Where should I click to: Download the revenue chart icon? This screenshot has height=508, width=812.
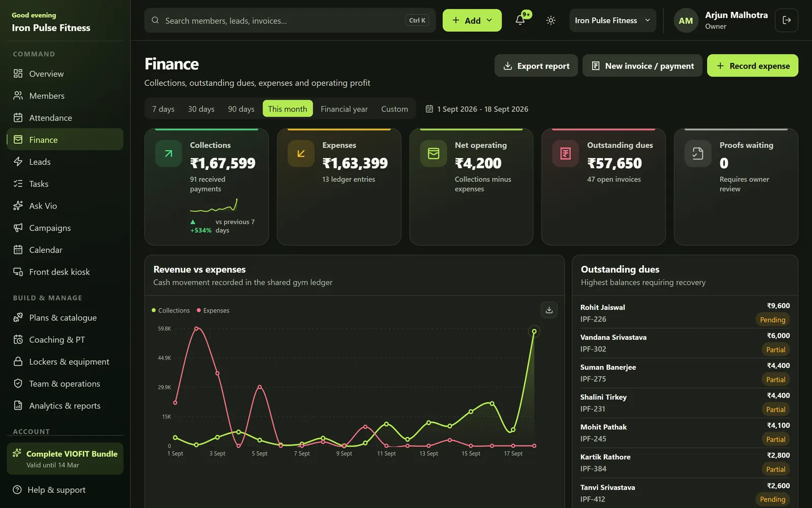(549, 310)
